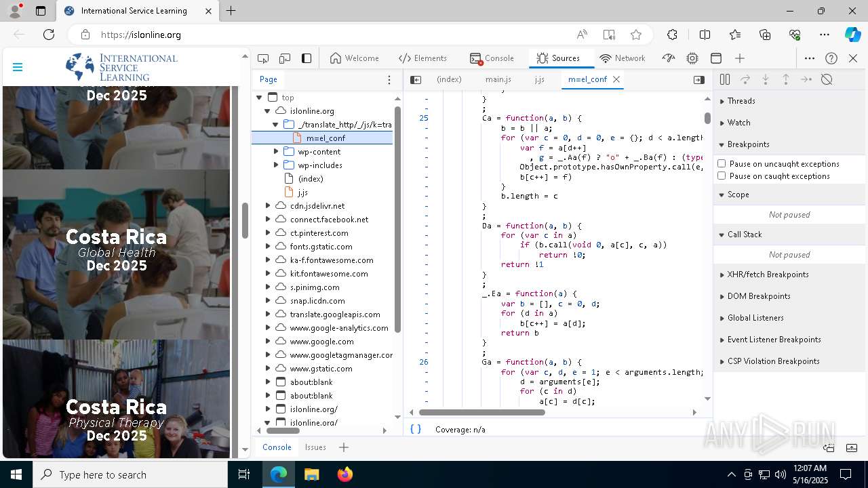Viewport: 868px width, 488px height.
Task: Enable Pause on caught exceptions
Action: pos(722,176)
